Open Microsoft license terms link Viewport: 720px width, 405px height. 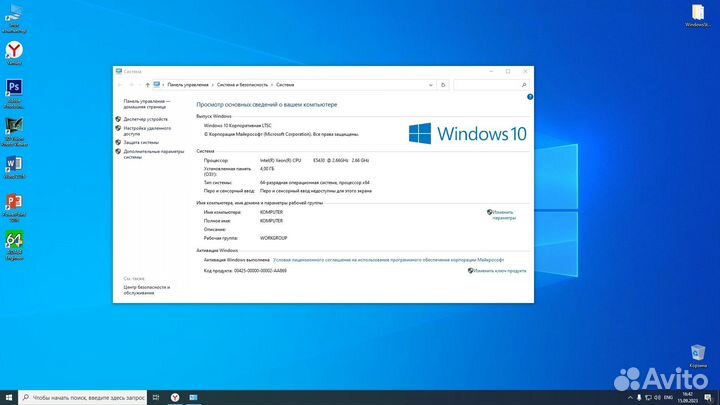click(x=388, y=260)
